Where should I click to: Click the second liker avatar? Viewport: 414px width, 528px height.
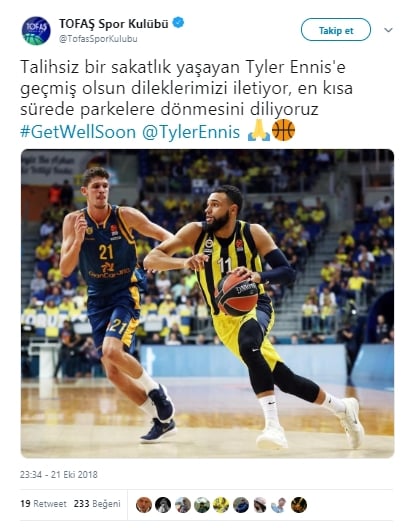163,505
